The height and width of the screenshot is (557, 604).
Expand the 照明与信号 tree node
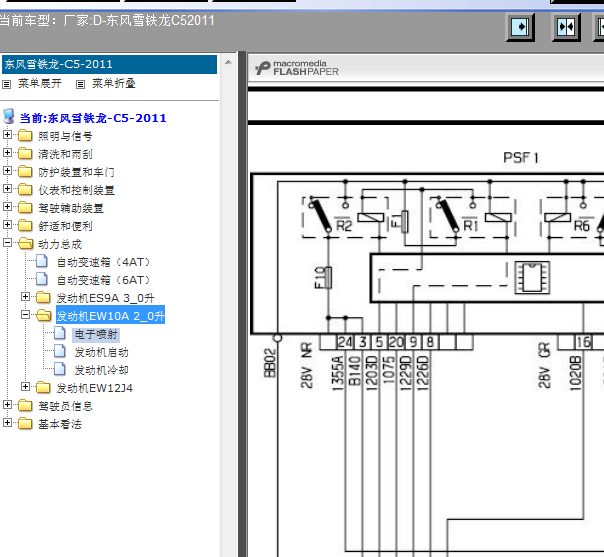pyautogui.click(x=7, y=134)
